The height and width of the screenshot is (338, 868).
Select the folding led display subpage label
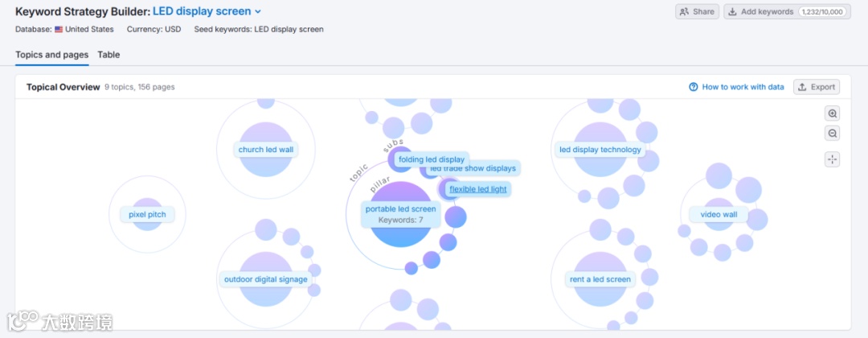[x=432, y=159]
